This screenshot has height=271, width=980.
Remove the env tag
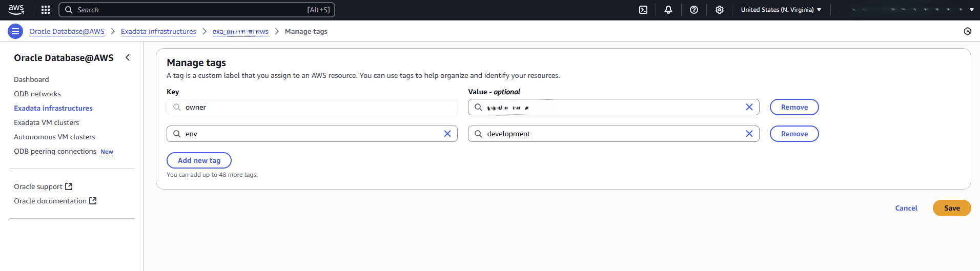(x=794, y=134)
